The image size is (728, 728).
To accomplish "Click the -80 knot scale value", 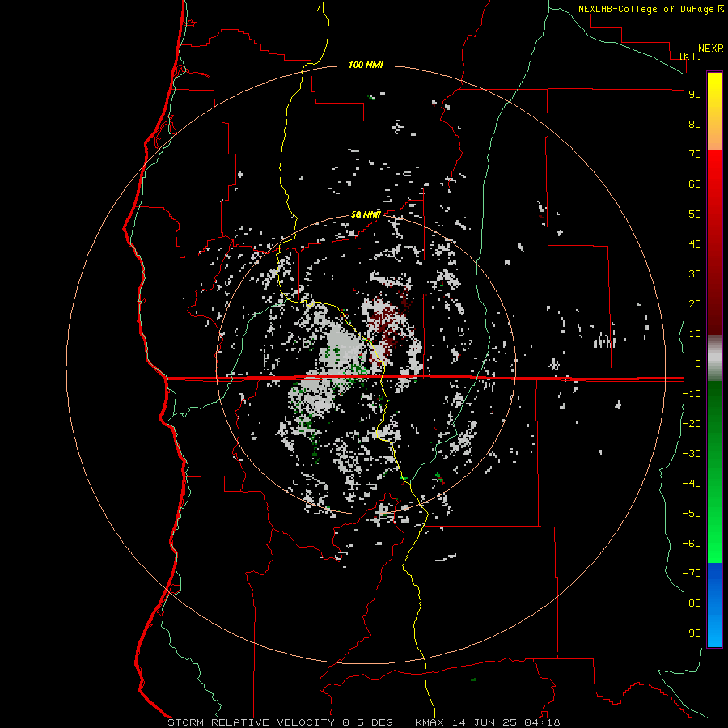I will (692, 603).
